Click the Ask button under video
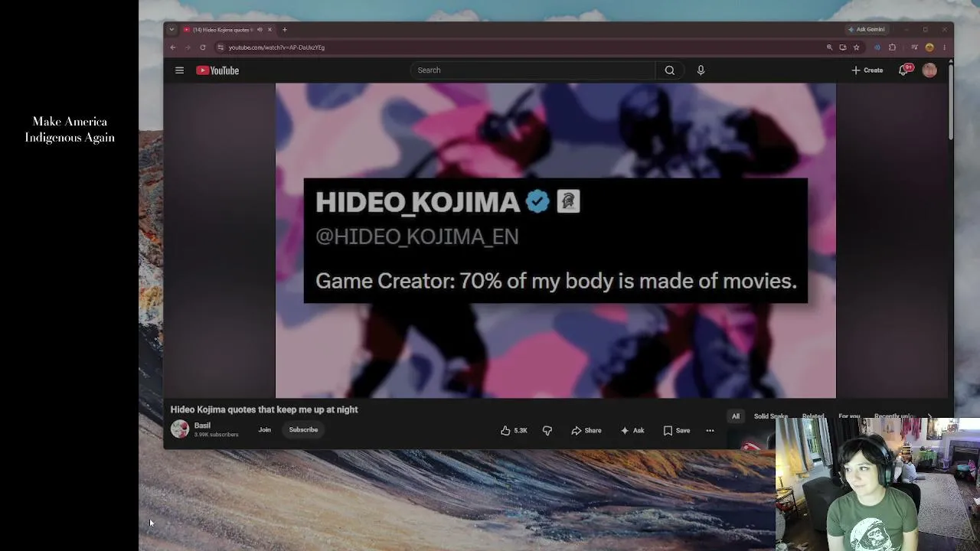 click(632, 430)
